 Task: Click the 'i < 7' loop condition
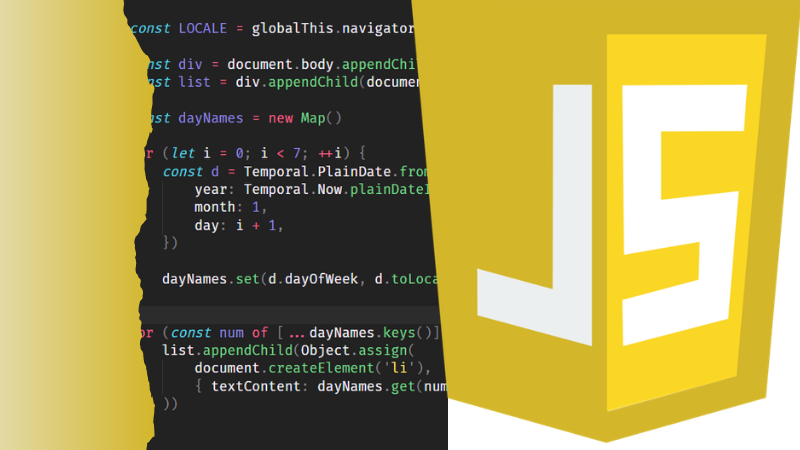[x=280, y=153]
